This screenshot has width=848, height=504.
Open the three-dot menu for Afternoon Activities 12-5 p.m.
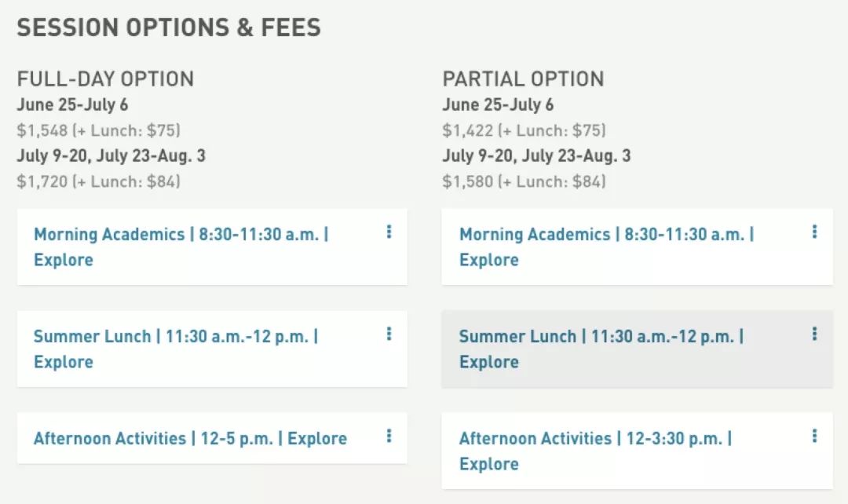pyautogui.click(x=389, y=436)
